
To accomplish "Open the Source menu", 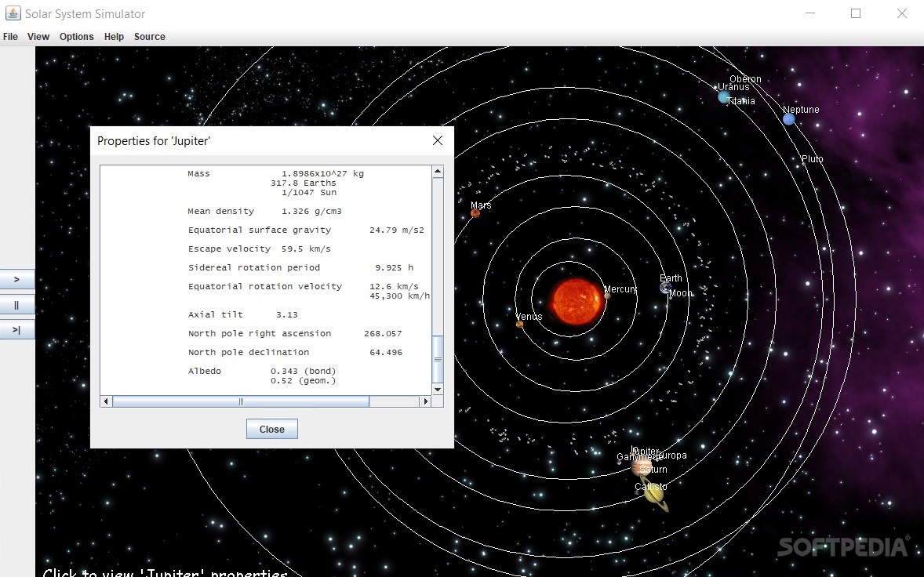I will (x=149, y=36).
